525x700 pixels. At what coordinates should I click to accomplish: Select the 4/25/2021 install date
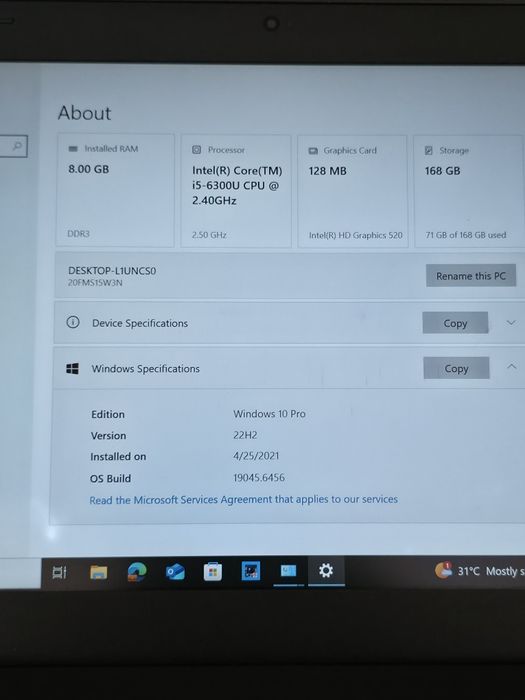[x=256, y=456]
